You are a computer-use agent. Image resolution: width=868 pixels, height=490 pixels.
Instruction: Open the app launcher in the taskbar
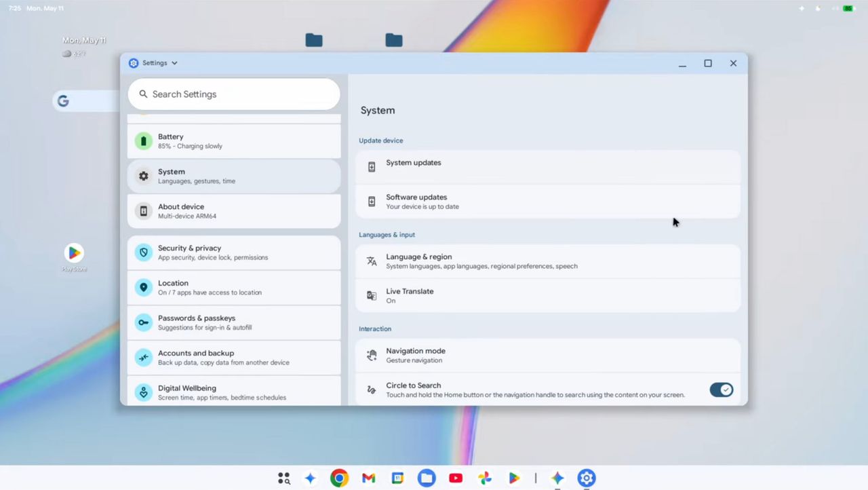coord(284,478)
